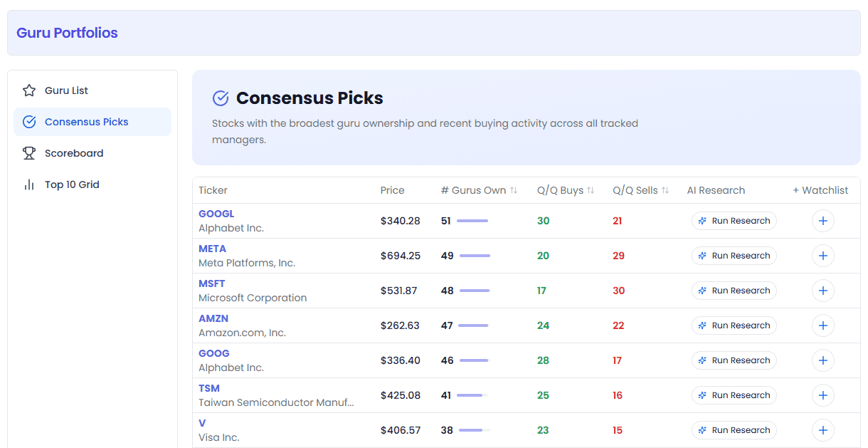This screenshot has width=868, height=448.
Task: Click the TSM guru ownership bar
Action: [472, 395]
